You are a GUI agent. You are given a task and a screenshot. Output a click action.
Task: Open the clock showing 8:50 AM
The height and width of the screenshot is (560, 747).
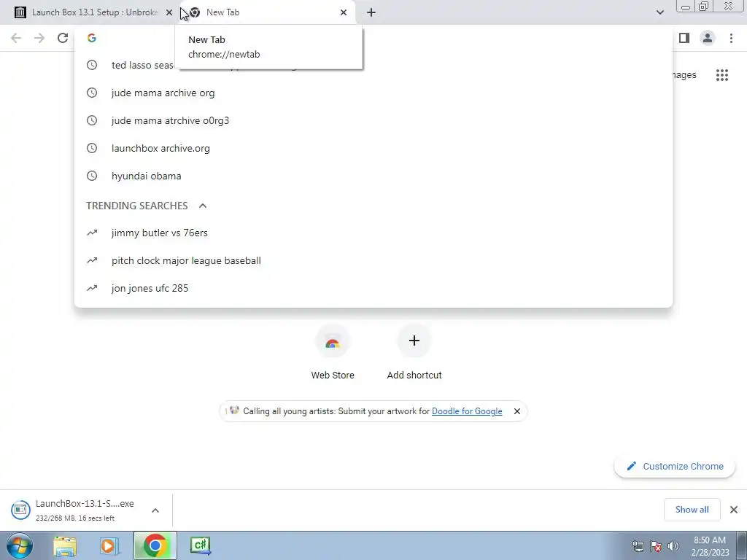710,546
